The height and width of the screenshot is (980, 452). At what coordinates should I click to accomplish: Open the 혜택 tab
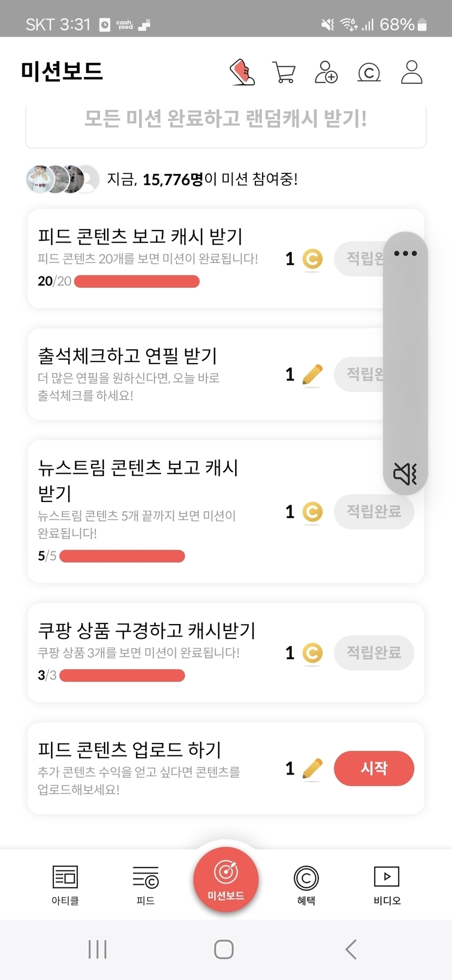coord(306,884)
